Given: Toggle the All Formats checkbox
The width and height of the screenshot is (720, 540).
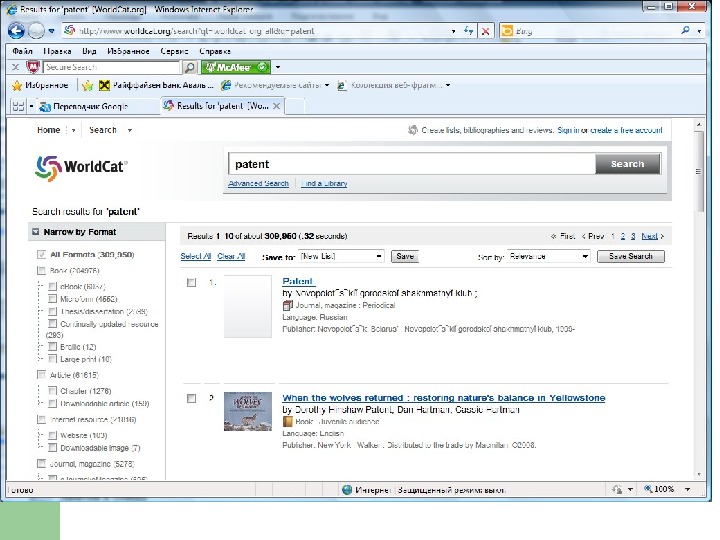Looking at the screenshot, I should [41, 254].
